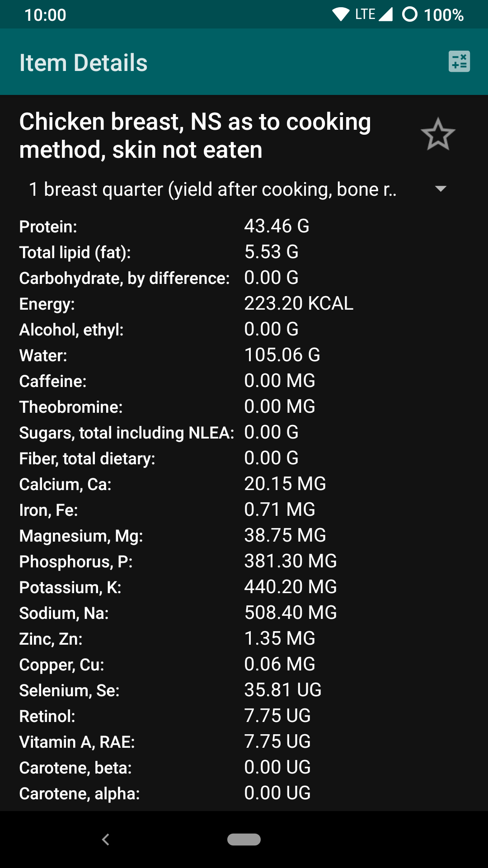
Task: Tap the chicken breast item heading
Action: click(195, 135)
